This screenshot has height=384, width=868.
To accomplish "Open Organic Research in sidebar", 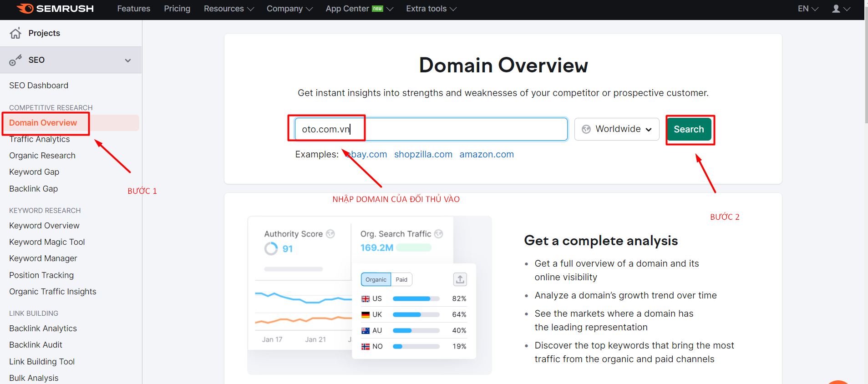I will (42, 156).
